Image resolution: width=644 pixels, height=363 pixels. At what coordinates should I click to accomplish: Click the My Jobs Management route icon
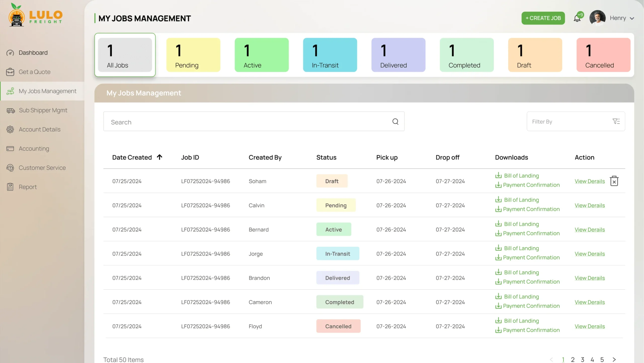click(x=10, y=91)
